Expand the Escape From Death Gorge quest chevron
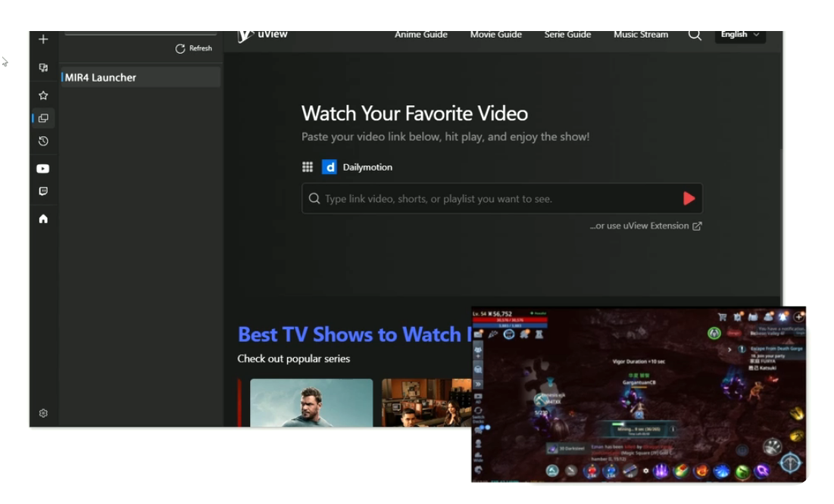The width and height of the screenshot is (834, 504). coord(729,350)
